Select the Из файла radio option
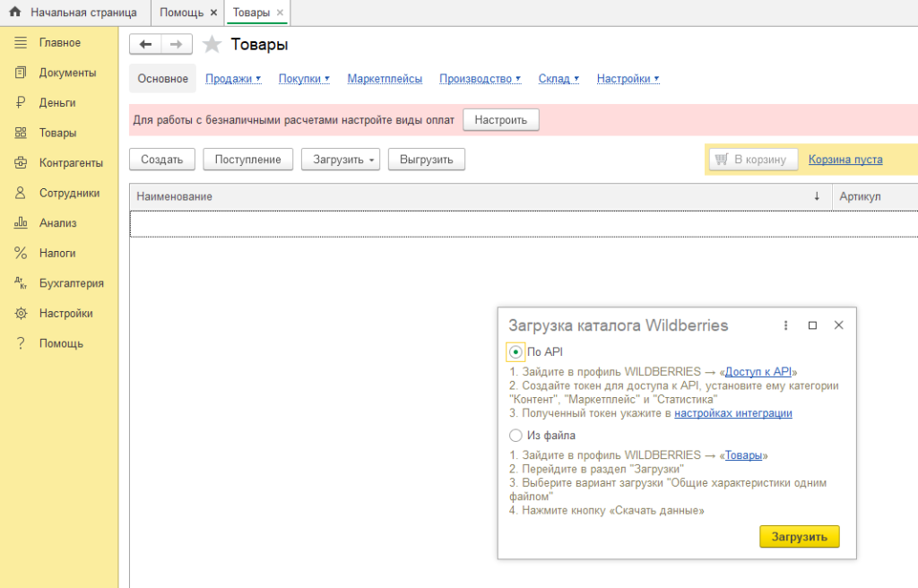 (x=515, y=435)
